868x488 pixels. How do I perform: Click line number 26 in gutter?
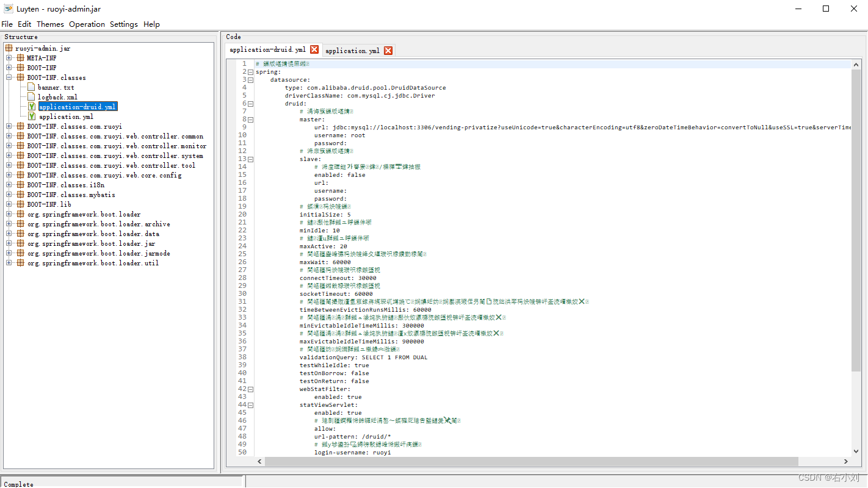tap(242, 262)
